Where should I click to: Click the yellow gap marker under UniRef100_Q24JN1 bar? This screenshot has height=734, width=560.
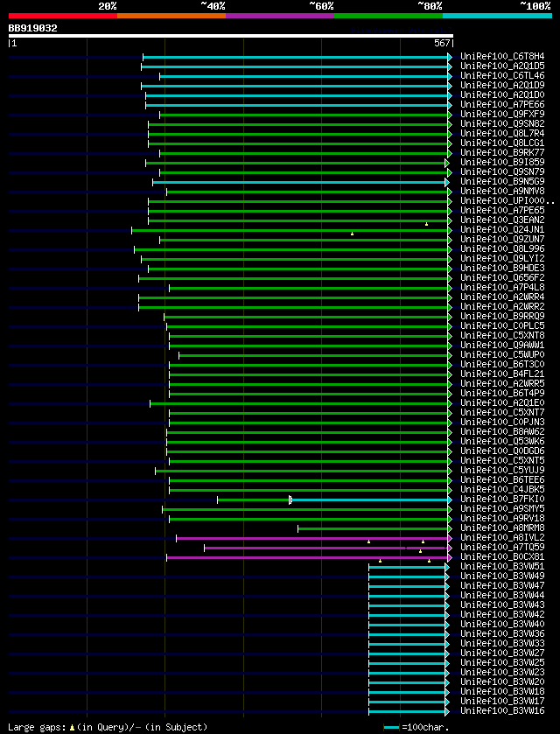click(352, 234)
